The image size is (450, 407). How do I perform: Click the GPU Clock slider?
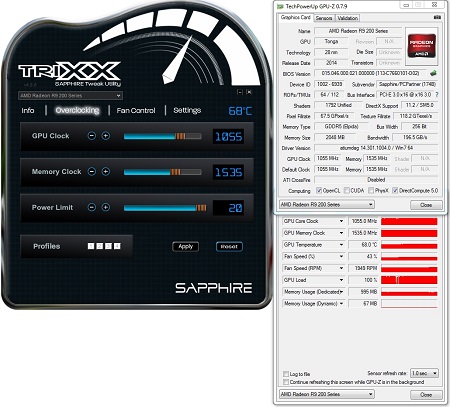(x=163, y=136)
